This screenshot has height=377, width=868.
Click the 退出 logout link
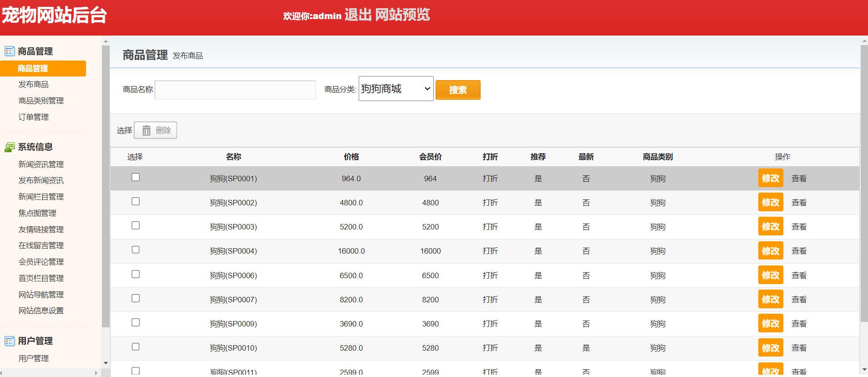tap(358, 15)
